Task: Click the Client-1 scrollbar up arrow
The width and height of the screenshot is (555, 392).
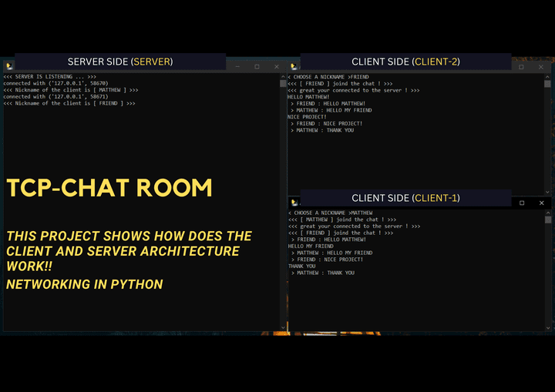Action: click(x=548, y=213)
